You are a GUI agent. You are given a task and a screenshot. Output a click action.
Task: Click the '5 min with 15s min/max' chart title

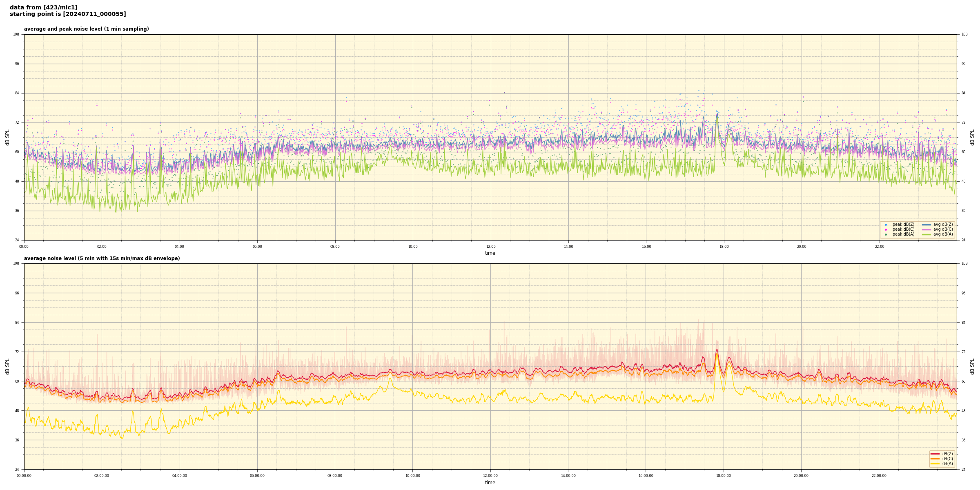click(x=102, y=258)
